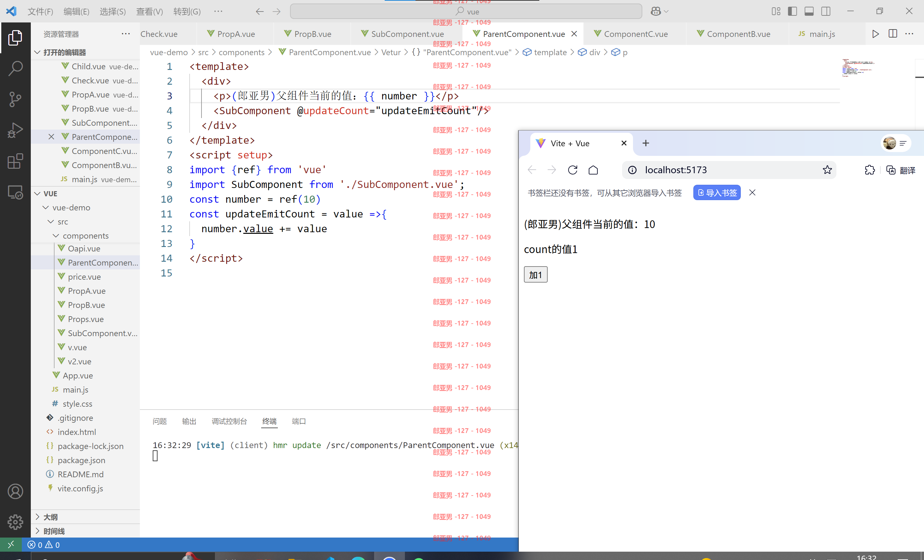This screenshot has height=560, width=924.
Task: Collapse the open editors section
Action: click(x=37, y=52)
